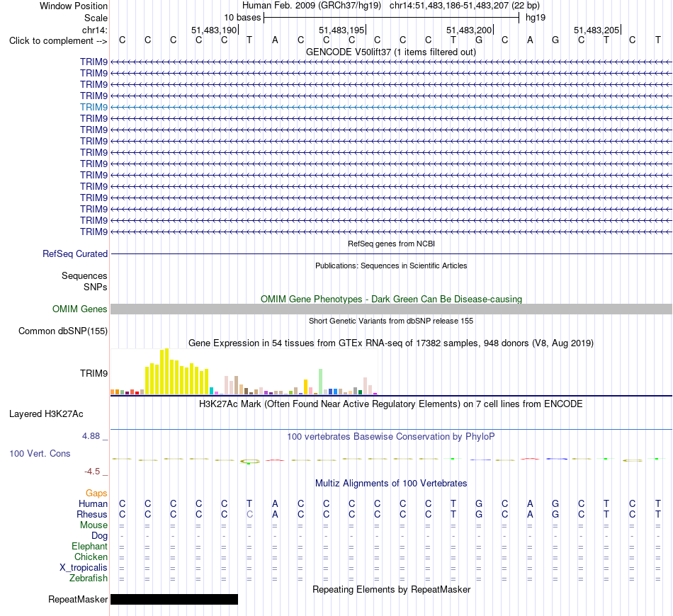Open the RepeatMasker track label
Image resolution: width=673 pixels, height=616 pixels.
coord(78,599)
